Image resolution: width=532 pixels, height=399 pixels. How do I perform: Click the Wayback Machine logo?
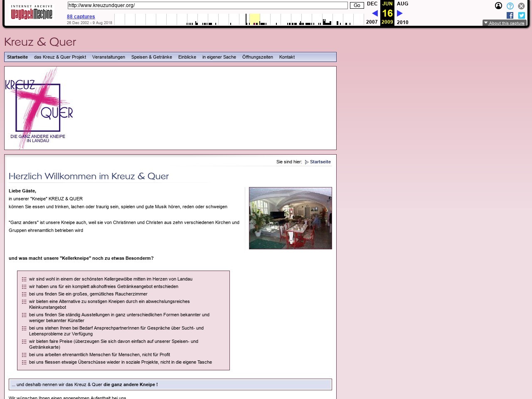coord(32,12)
